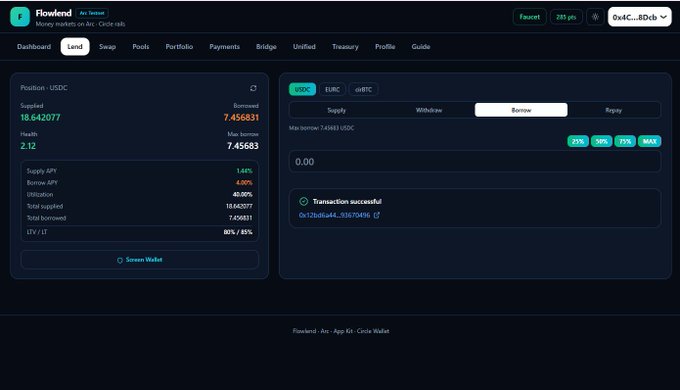
Task: Open the Portfolio tab
Action: (x=179, y=46)
